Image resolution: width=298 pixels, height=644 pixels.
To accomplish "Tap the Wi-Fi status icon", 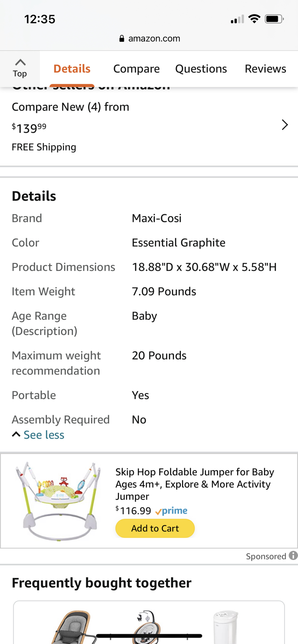I will [254, 19].
